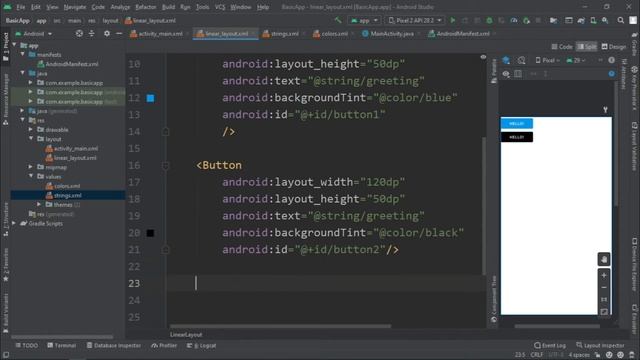Click the Orientation for Preview icon
The height and width of the screenshot is (360, 640).
(x=521, y=60)
